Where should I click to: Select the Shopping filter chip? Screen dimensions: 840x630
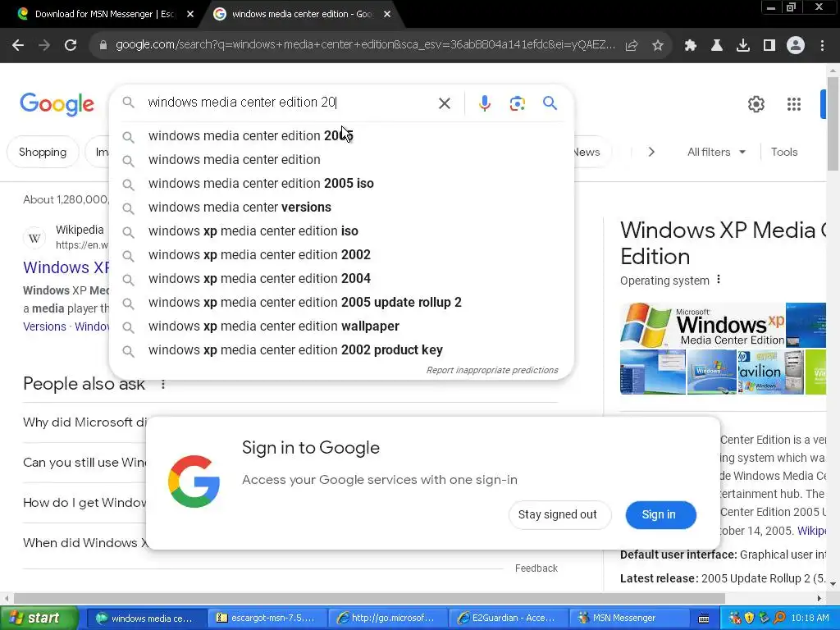[43, 152]
